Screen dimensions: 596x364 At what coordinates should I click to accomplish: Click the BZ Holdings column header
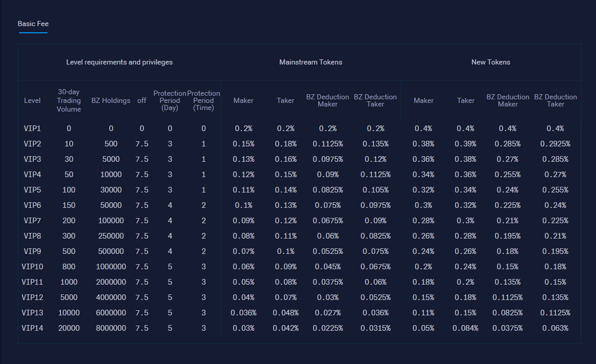tap(111, 100)
